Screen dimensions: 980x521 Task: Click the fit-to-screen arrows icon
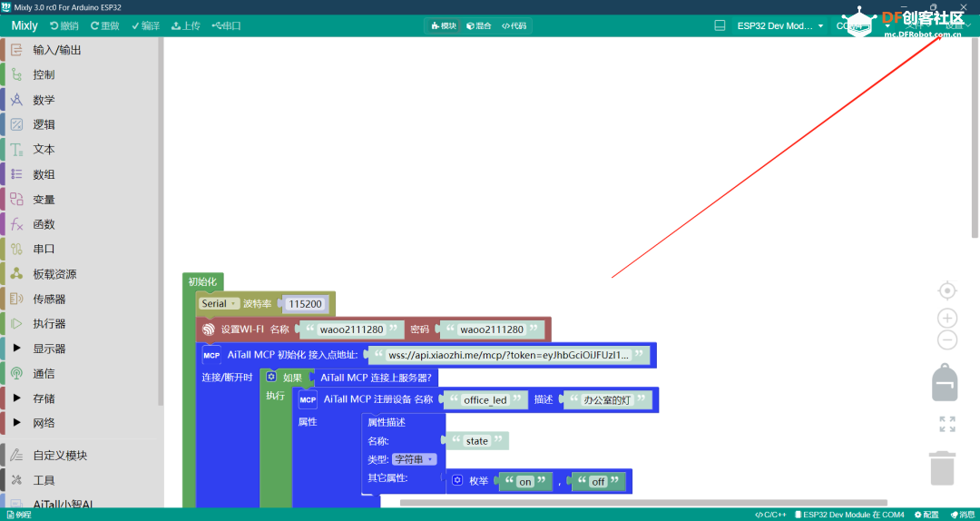click(947, 424)
